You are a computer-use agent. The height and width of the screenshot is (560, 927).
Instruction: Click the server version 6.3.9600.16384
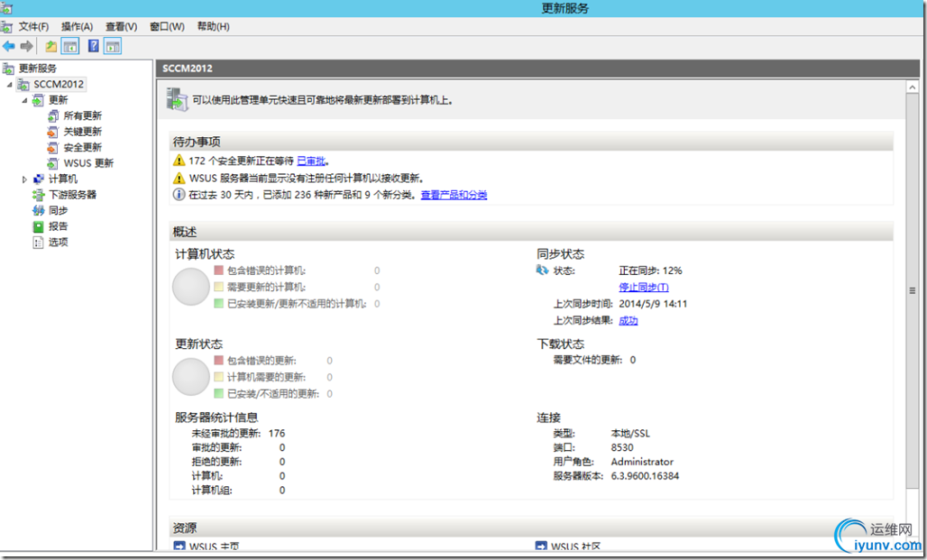[645, 476]
